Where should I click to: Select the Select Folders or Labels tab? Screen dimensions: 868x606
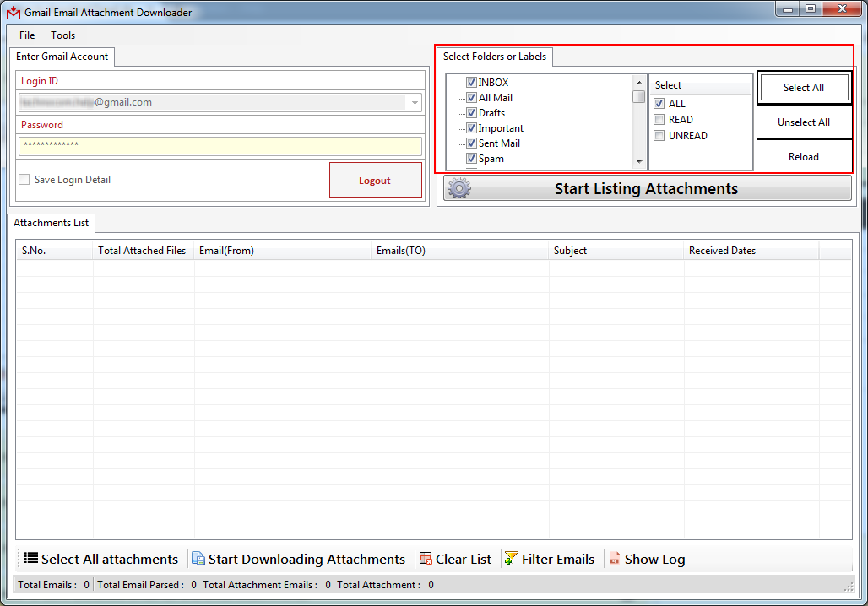pos(494,57)
